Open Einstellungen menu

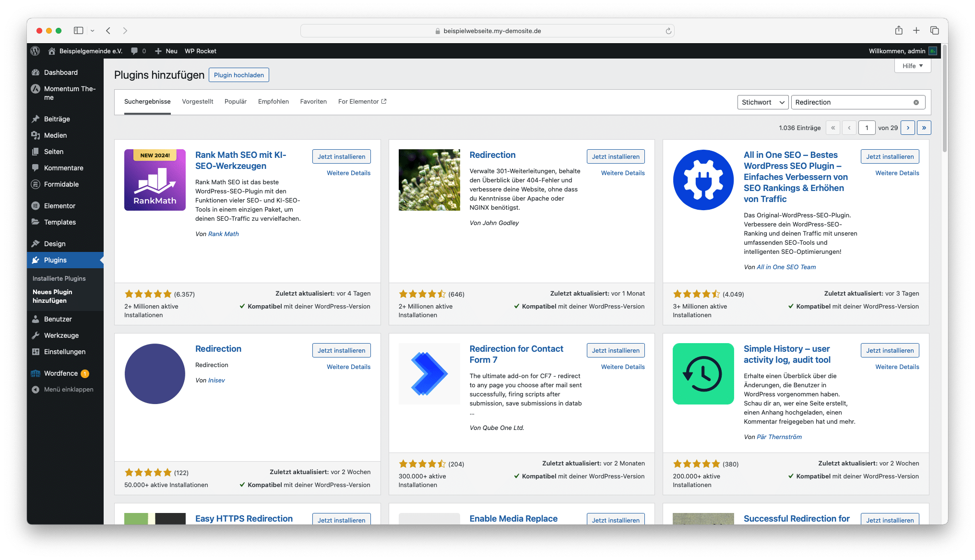tap(65, 352)
